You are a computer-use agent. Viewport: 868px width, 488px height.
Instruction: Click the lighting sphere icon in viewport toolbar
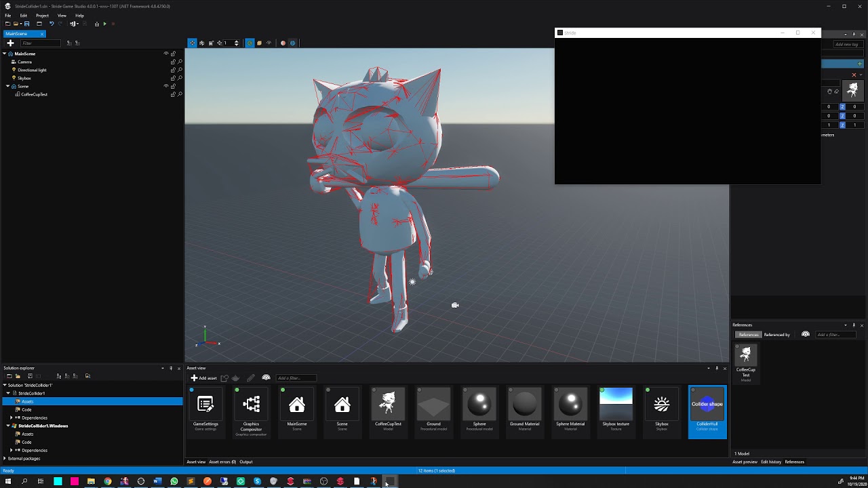click(x=283, y=43)
